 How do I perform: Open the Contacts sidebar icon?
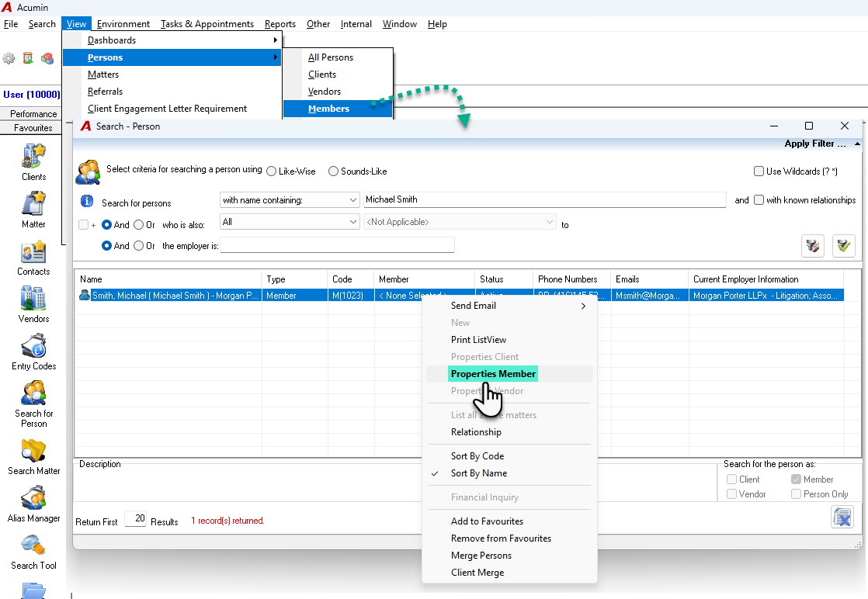click(33, 251)
